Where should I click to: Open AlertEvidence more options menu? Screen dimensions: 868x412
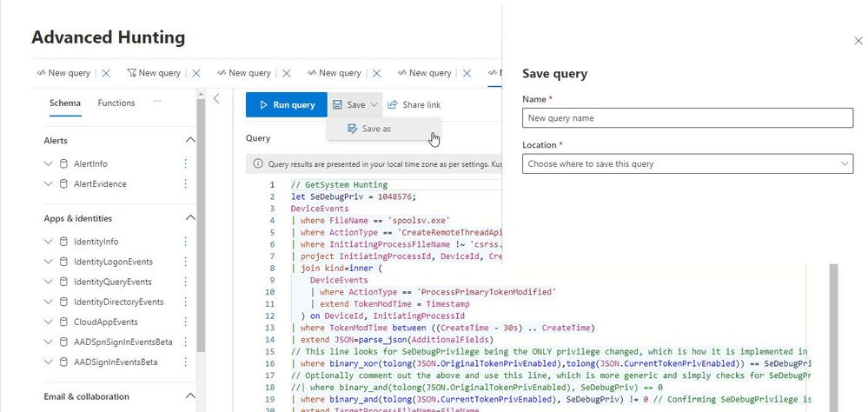(185, 183)
